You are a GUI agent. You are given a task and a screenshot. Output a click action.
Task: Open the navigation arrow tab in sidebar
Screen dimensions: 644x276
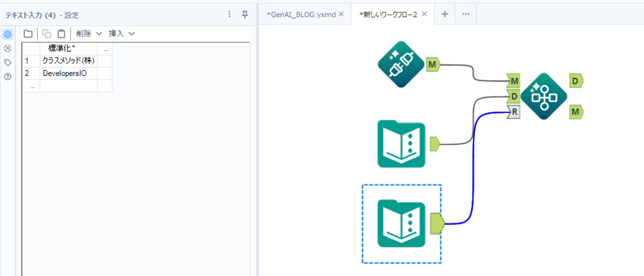click(x=7, y=49)
